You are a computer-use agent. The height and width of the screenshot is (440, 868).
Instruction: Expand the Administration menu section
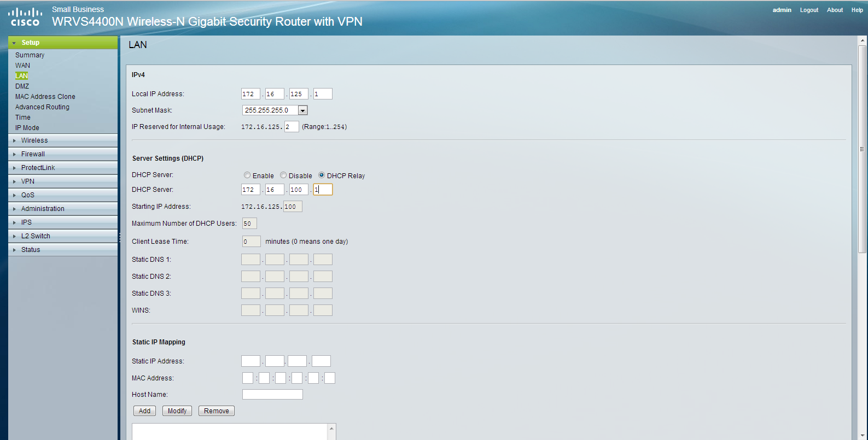(x=63, y=209)
